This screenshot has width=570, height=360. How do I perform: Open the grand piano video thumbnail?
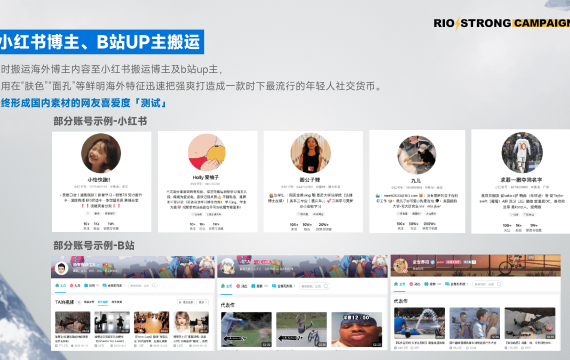73,323
